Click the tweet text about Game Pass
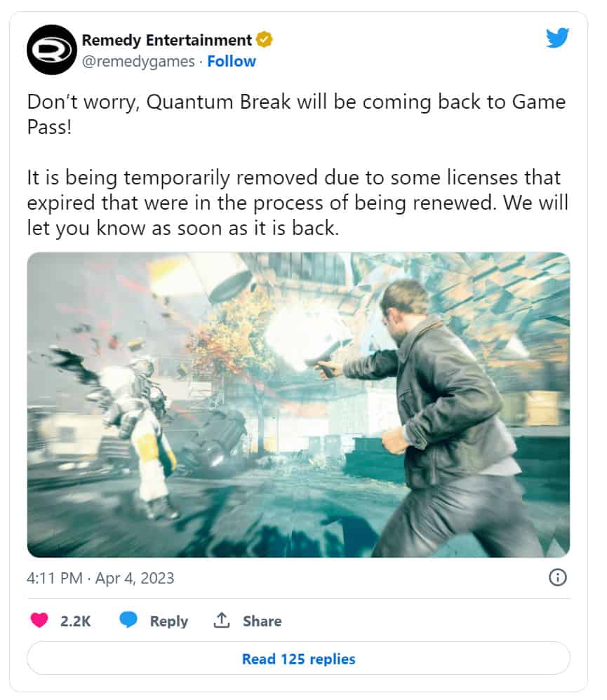 click(x=297, y=114)
